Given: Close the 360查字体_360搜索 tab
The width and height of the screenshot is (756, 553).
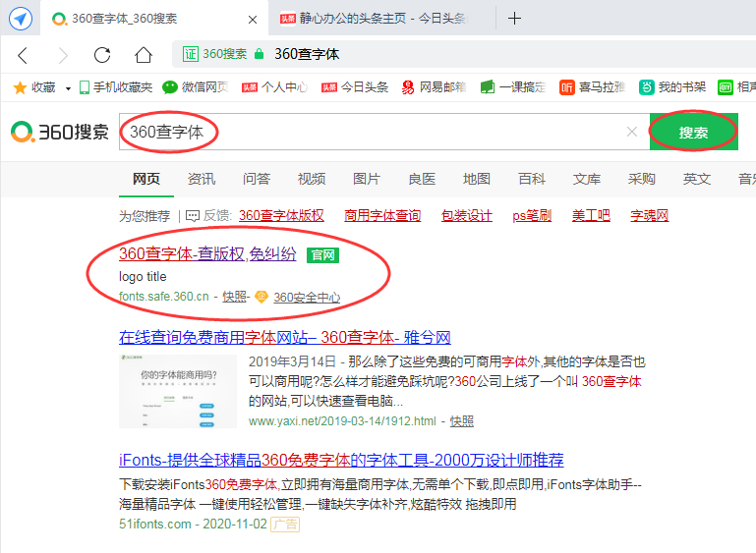Looking at the screenshot, I should (252, 20).
